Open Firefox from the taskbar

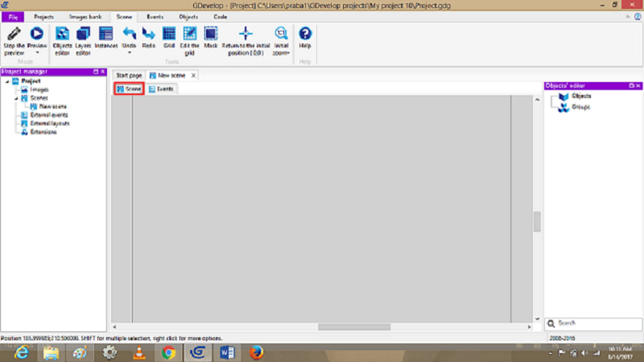tap(256, 352)
